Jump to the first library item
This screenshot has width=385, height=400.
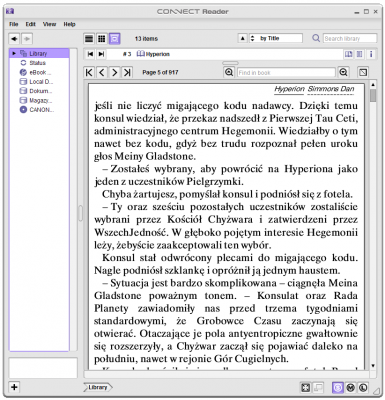[90, 54]
